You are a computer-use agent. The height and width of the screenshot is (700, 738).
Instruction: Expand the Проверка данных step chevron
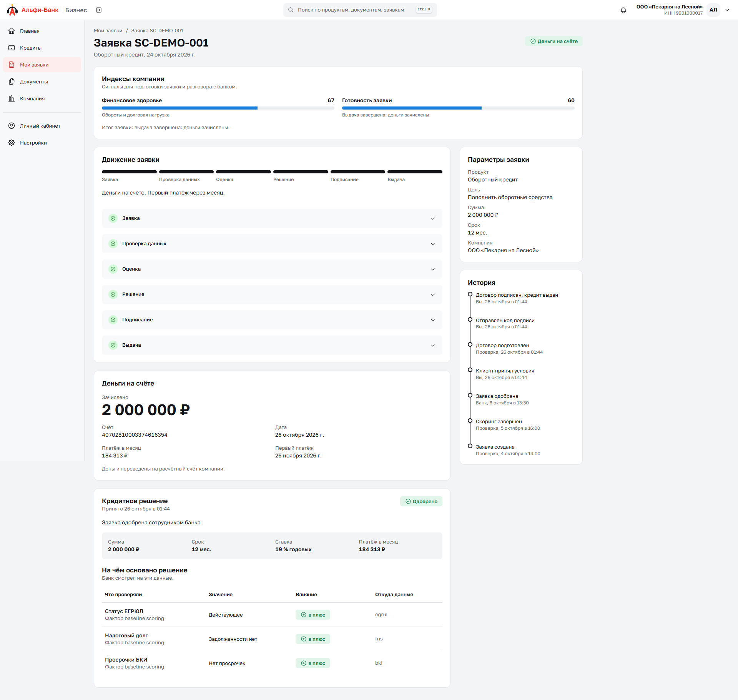pos(433,244)
